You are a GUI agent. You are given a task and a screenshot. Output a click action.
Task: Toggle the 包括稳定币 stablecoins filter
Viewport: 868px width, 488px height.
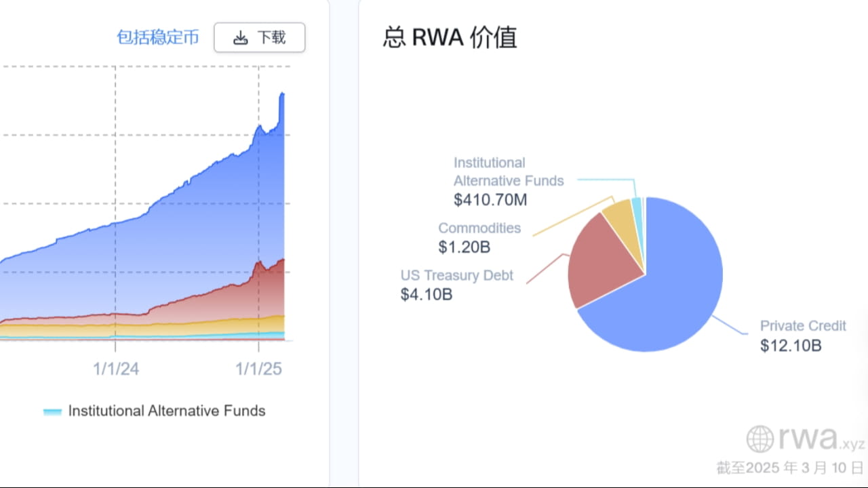(x=159, y=37)
